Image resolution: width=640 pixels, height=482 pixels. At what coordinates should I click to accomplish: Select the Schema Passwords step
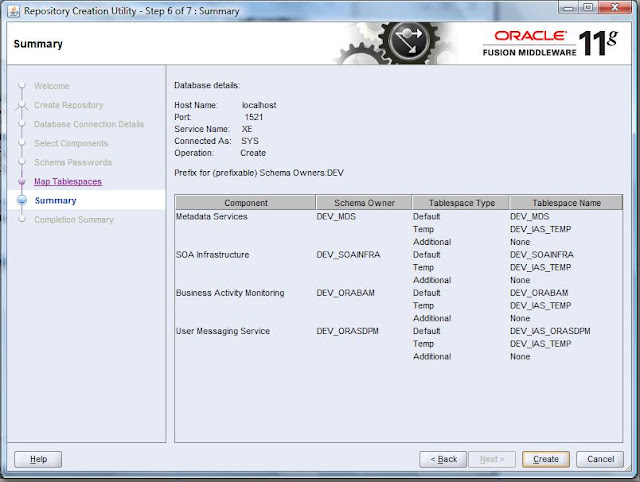(73, 162)
